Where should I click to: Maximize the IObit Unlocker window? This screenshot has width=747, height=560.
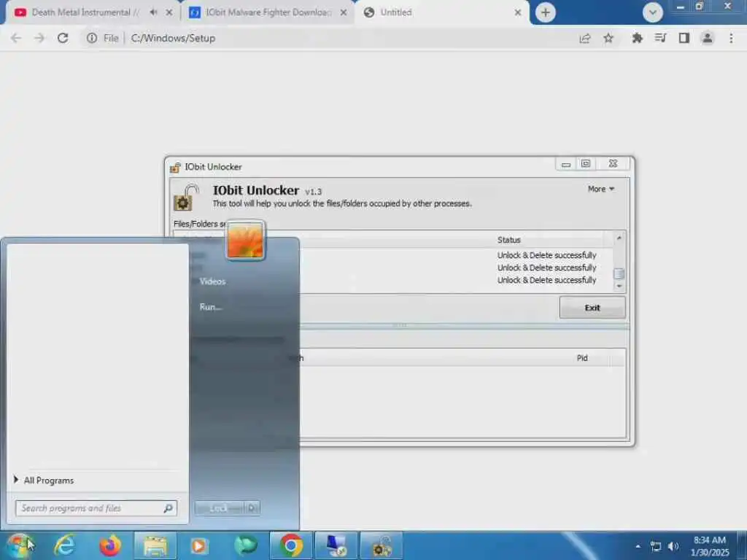(586, 164)
